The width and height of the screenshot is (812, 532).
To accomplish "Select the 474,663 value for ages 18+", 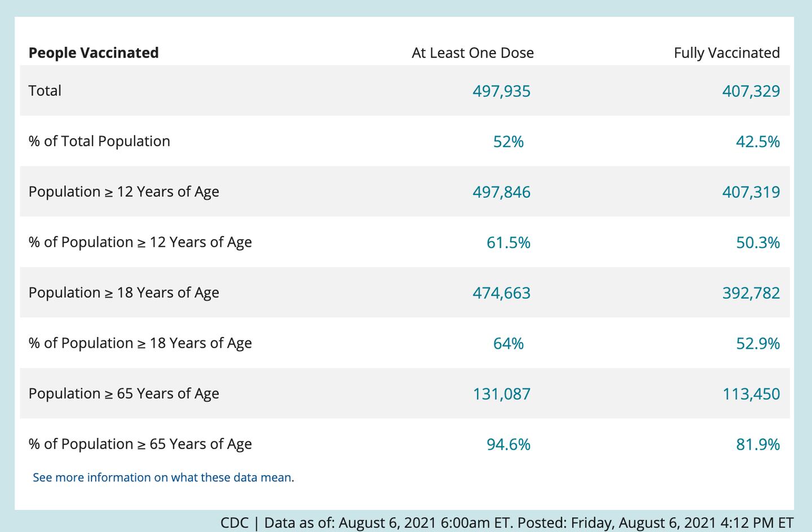I will pyautogui.click(x=501, y=293).
